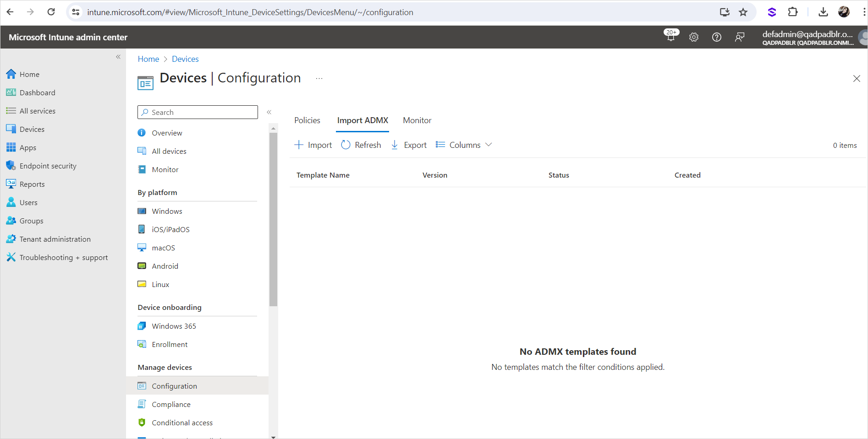Sort by Version column header

click(x=435, y=175)
